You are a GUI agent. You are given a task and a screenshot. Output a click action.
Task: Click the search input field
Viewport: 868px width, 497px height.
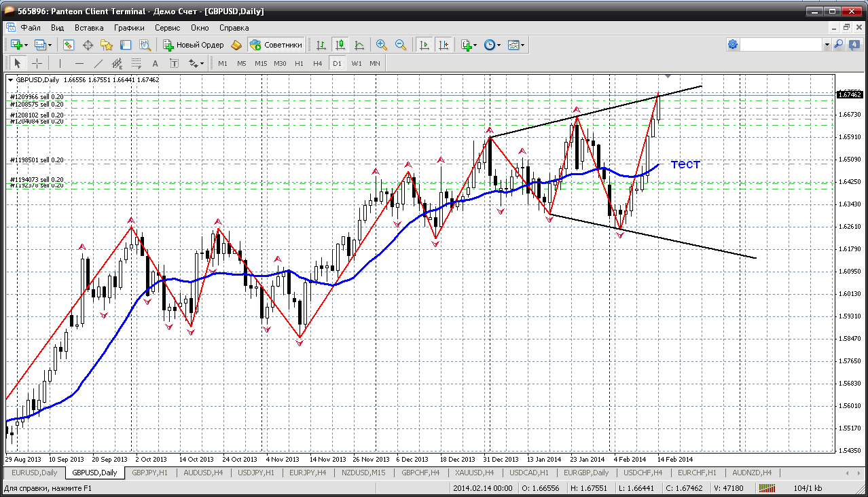click(781, 44)
